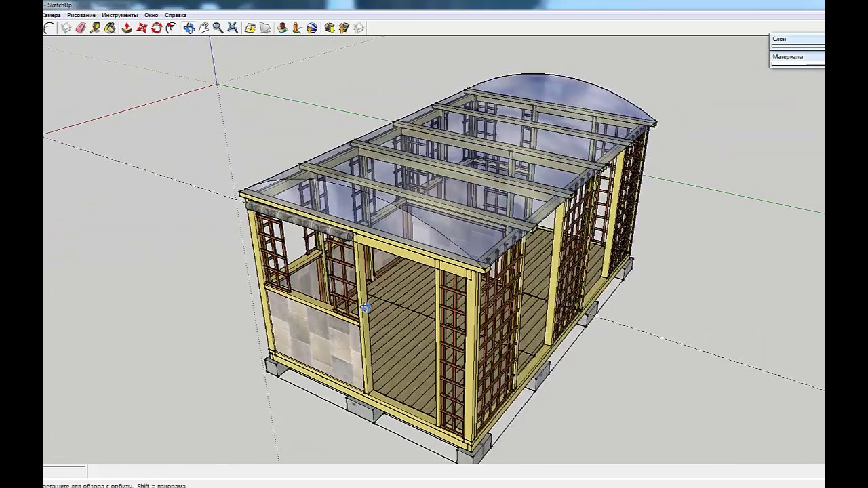
Task: Select the Offset tool
Action: coord(171,28)
